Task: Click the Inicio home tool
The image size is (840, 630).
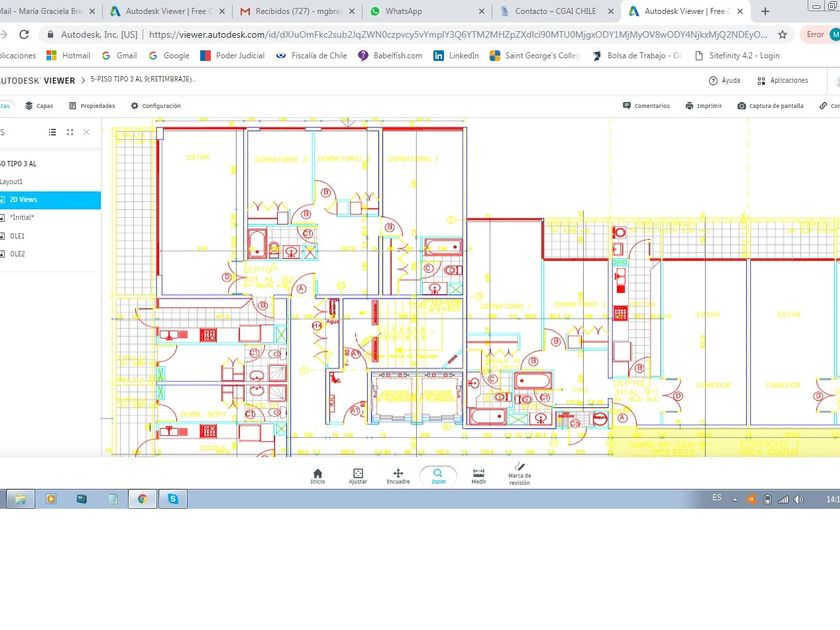Action: 318,475
